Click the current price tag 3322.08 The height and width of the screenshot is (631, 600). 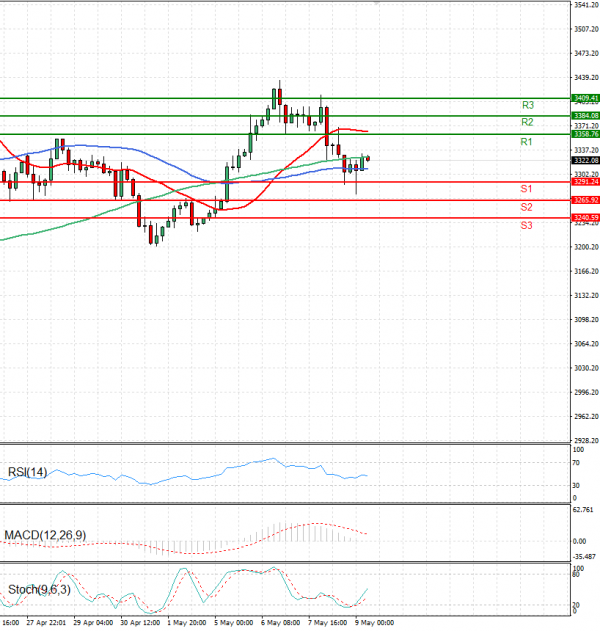(585, 160)
